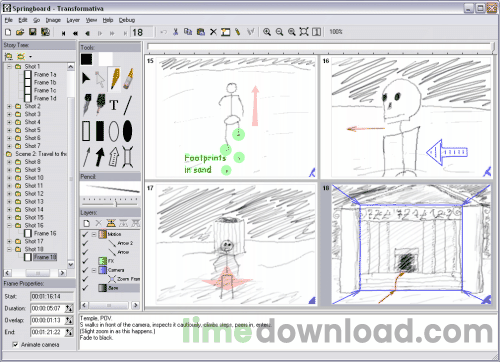This screenshot has width=500, height=362.
Task: Collapse the Shot 1 tree node
Action: coord(9,67)
